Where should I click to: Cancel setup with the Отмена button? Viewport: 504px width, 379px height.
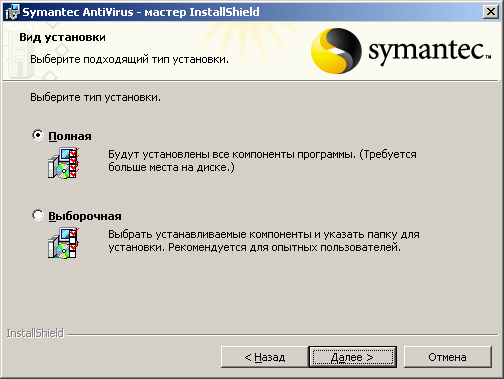point(448,357)
